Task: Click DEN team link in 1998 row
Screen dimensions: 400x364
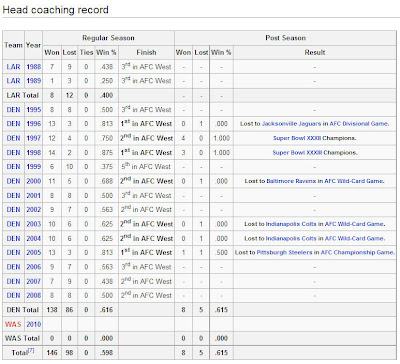Action: pyautogui.click(x=13, y=153)
